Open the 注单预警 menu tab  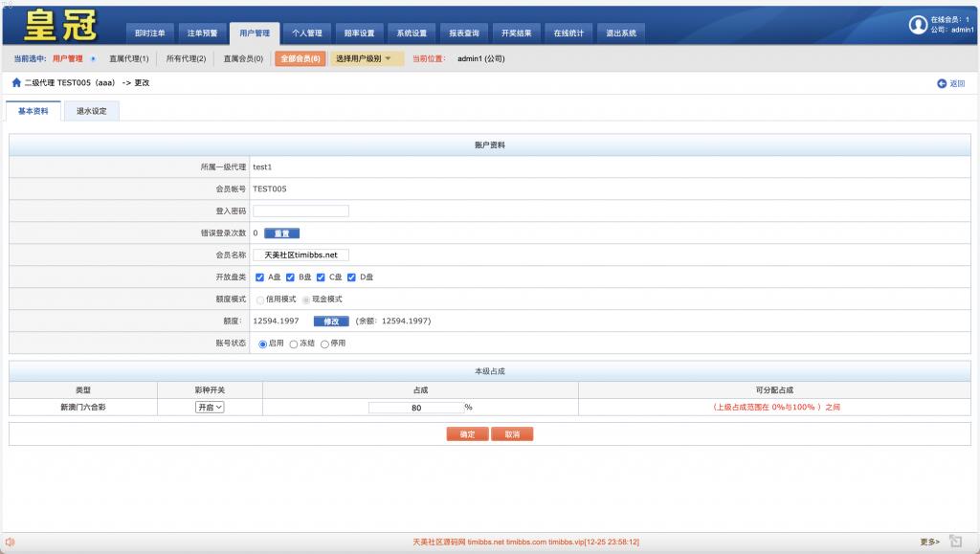click(x=202, y=33)
